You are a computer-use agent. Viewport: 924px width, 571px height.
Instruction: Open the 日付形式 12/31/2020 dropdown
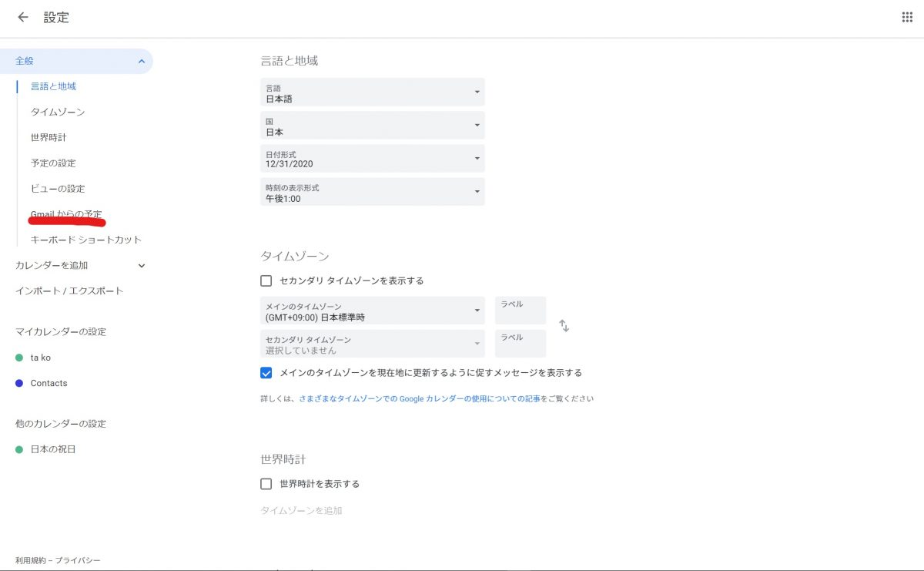[x=373, y=158]
